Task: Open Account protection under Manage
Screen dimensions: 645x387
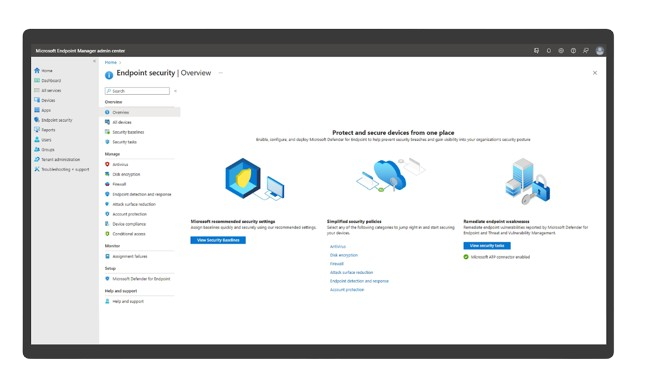Action: [x=125, y=214]
